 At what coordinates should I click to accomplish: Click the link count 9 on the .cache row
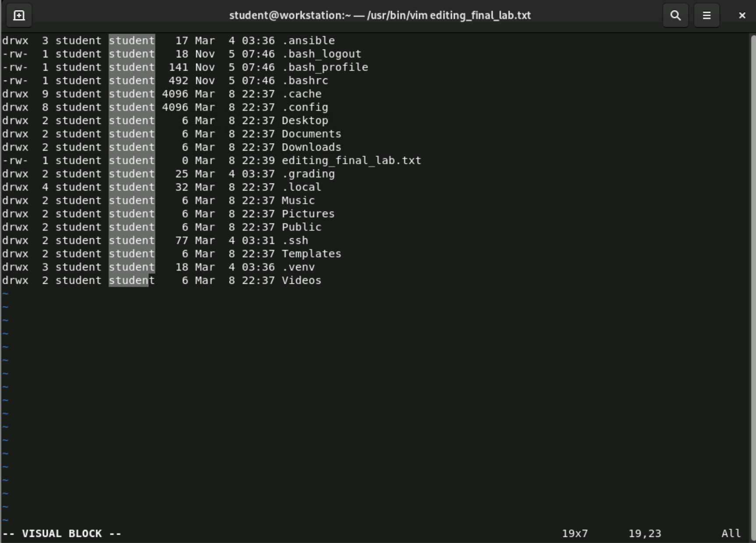(45, 94)
